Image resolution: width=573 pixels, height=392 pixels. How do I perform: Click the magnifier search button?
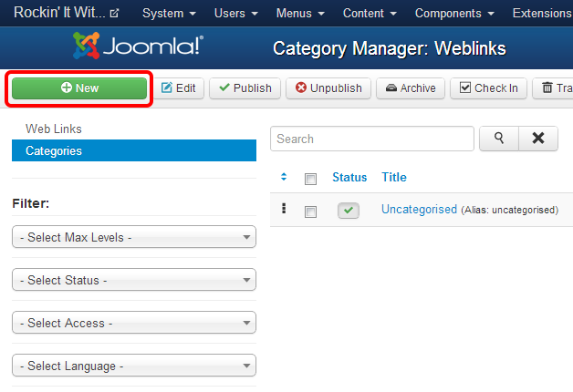(499, 139)
